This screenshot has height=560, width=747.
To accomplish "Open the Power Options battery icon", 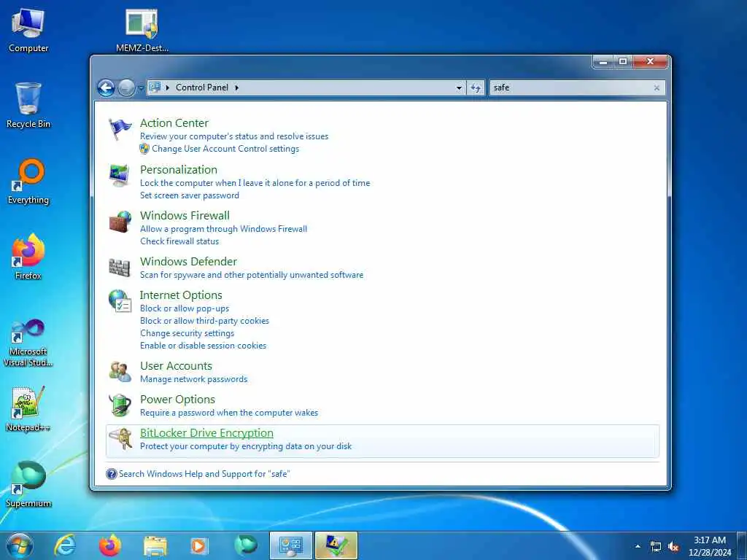I will 120,405.
